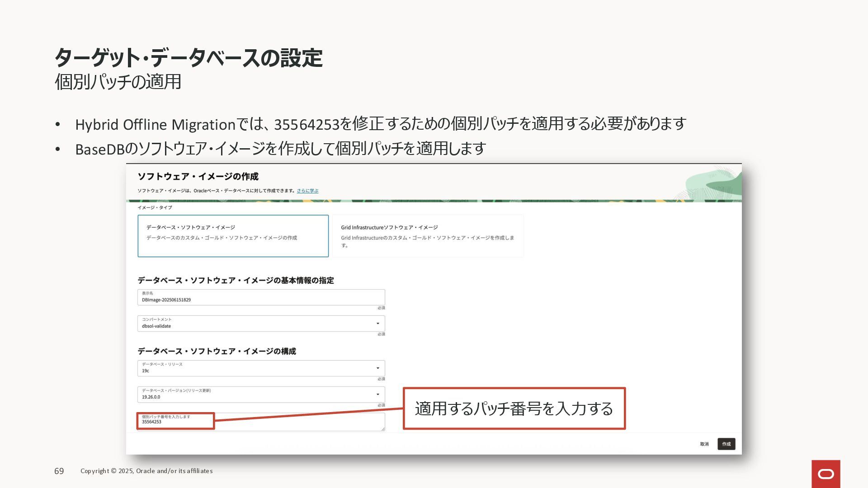This screenshot has width=868, height=488.
Task: Click the Copyright © 2025 Oracle footer text
Action: click(146, 471)
